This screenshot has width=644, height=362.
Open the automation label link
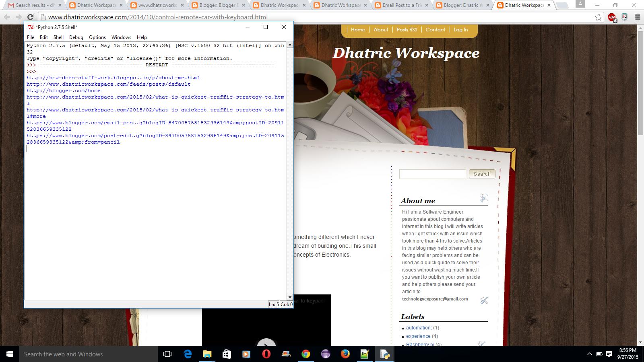pyautogui.click(x=418, y=328)
